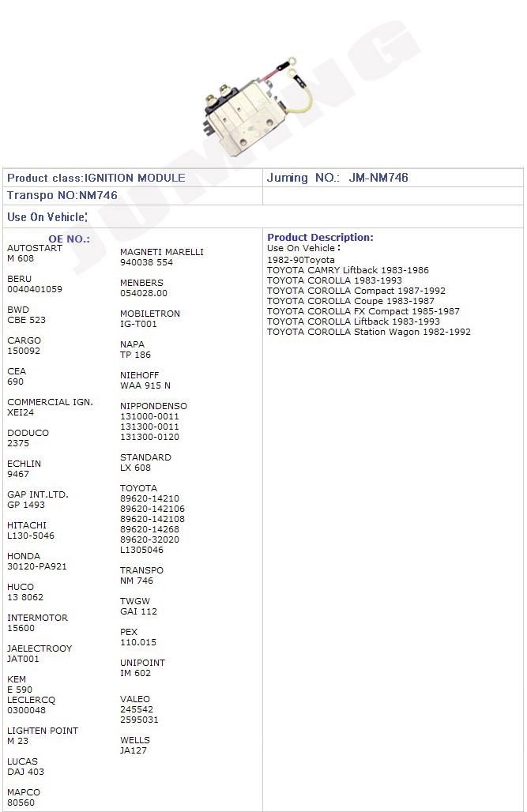Select NIEHOFF number WAA 915 N

pyautogui.click(x=145, y=385)
